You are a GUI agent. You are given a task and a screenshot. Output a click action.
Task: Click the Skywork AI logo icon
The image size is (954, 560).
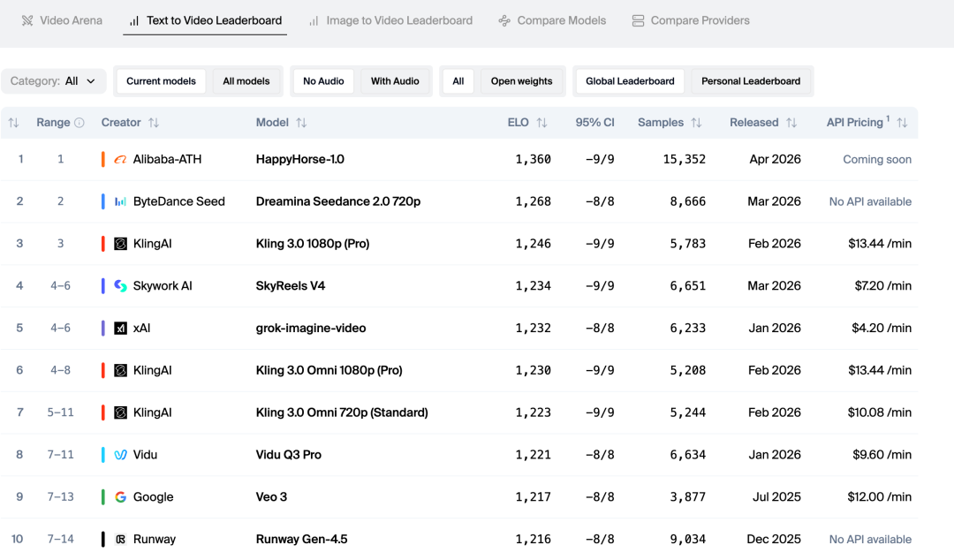121,286
